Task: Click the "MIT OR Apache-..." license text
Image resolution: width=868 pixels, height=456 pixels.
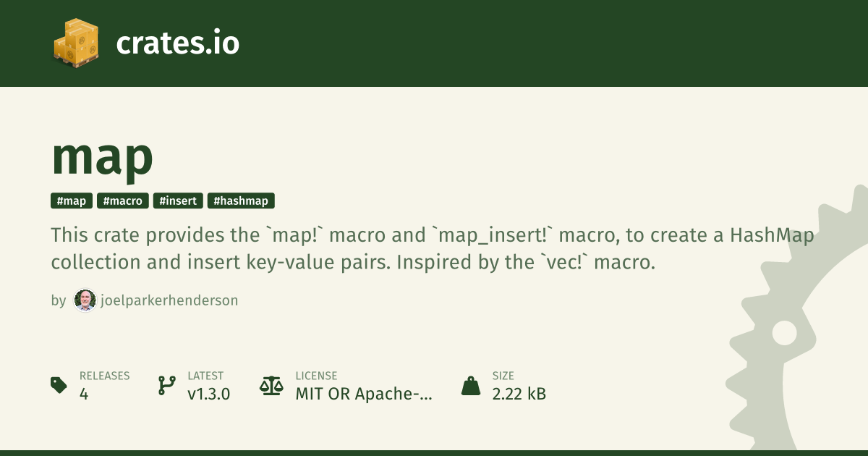Action: 364,394
